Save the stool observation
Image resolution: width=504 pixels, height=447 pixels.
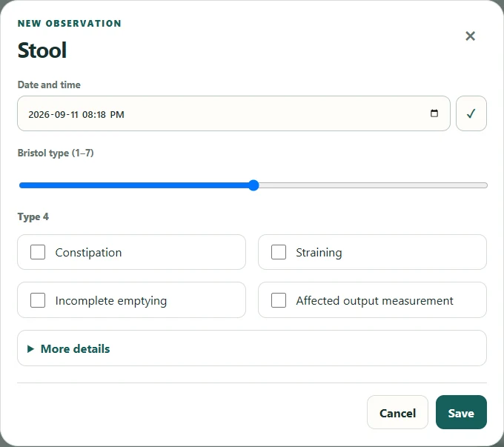click(x=461, y=413)
